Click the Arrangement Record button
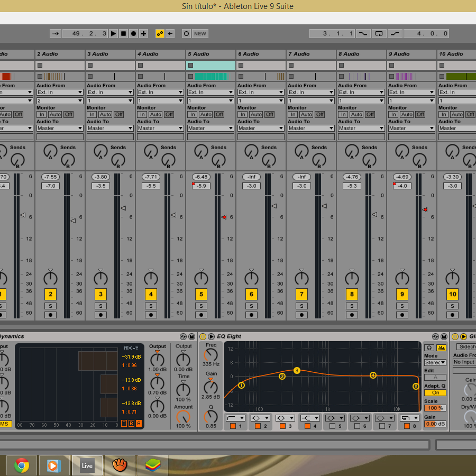The image size is (476, 476). pos(134,33)
